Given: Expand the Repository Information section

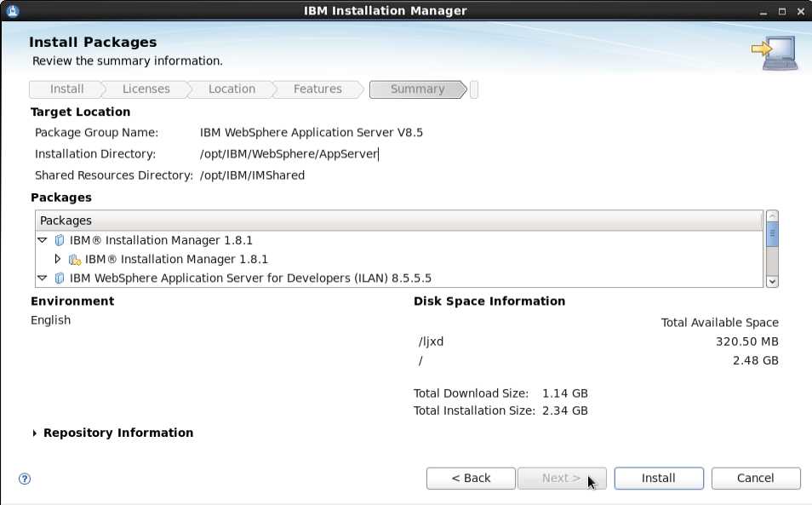Looking at the screenshot, I should coord(35,433).
